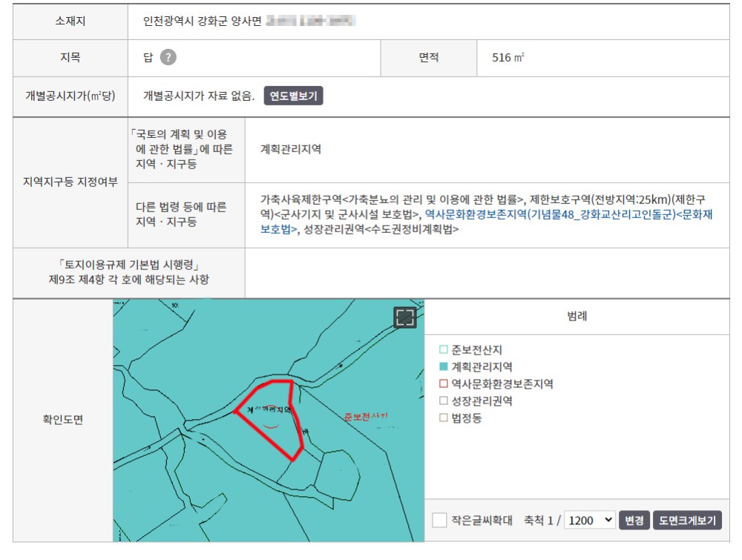The width and height of the screenshot is (742, 560).
Task: Click the 범례 legend header
Action: (x=577, y=315)
